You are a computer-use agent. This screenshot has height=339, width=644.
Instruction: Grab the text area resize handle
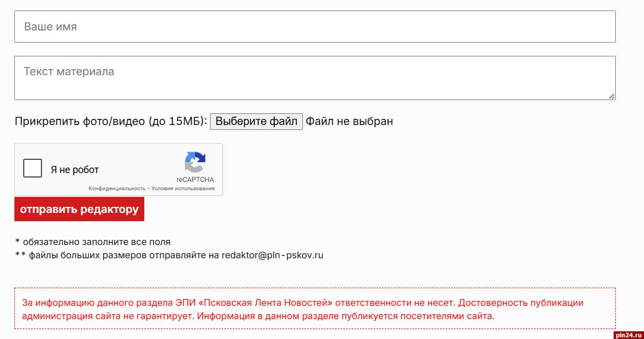[x=611, y=96]
